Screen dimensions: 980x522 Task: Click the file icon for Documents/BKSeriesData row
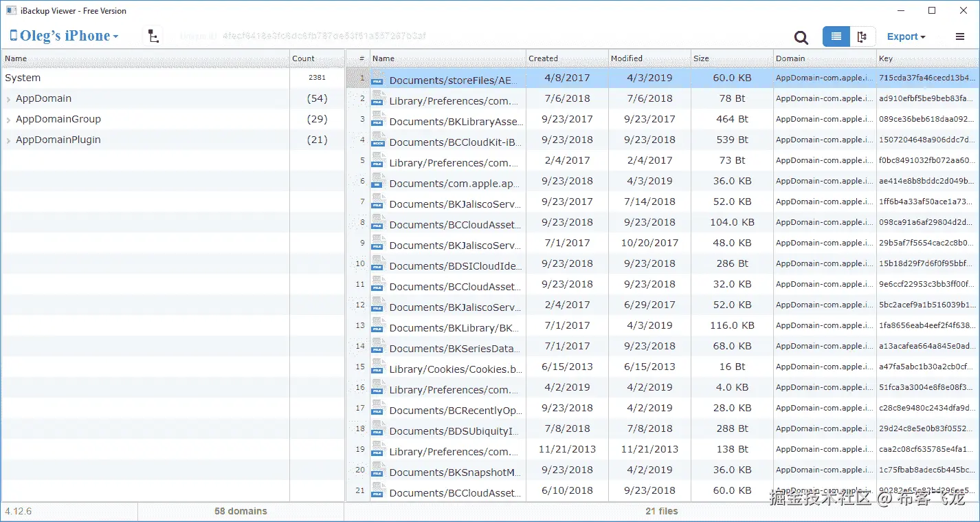pyautogui.click(x=378, y=346)
